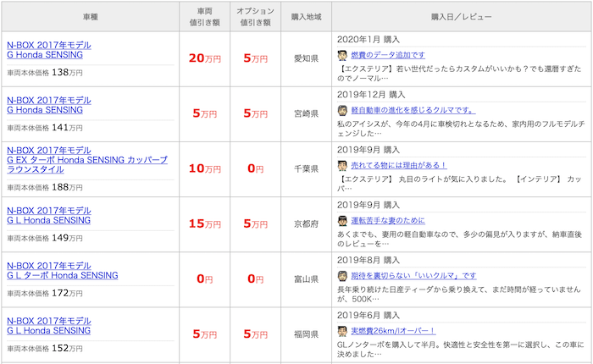Open review 期待を裏切らない「いいクルマ」です

(413, 276)
